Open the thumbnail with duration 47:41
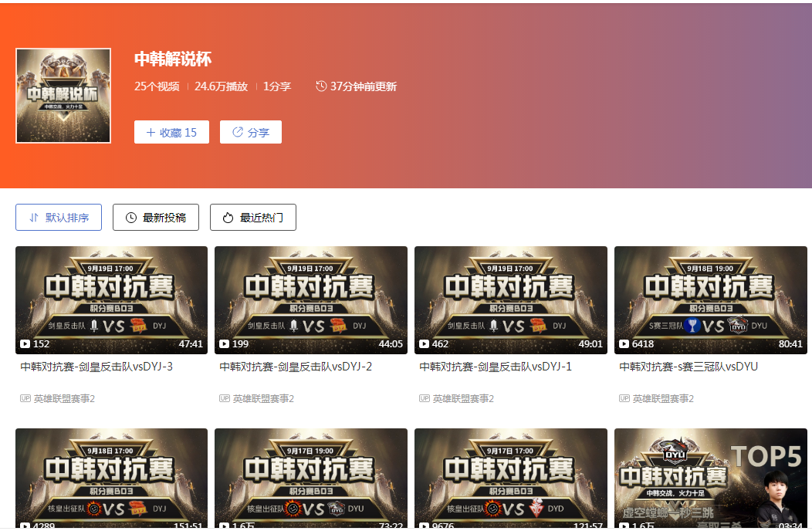 [x=111, y=300]
